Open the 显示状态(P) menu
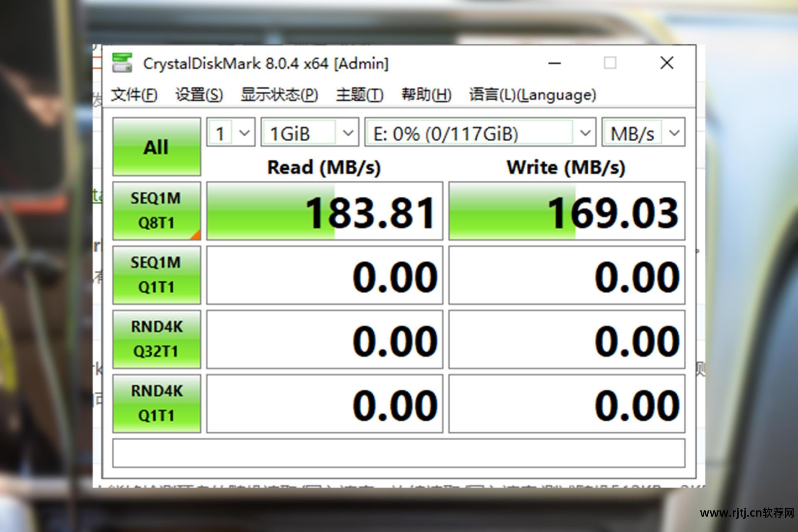This screenshot has width=798, height=532. 279,95
